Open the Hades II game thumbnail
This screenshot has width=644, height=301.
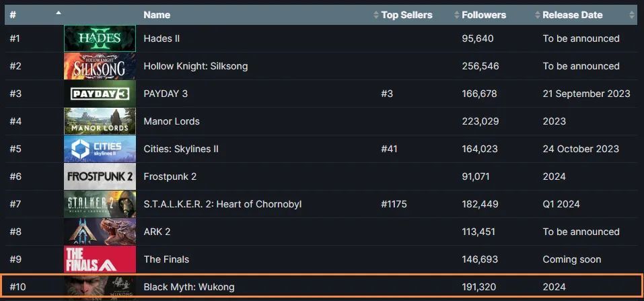(100, 38)
